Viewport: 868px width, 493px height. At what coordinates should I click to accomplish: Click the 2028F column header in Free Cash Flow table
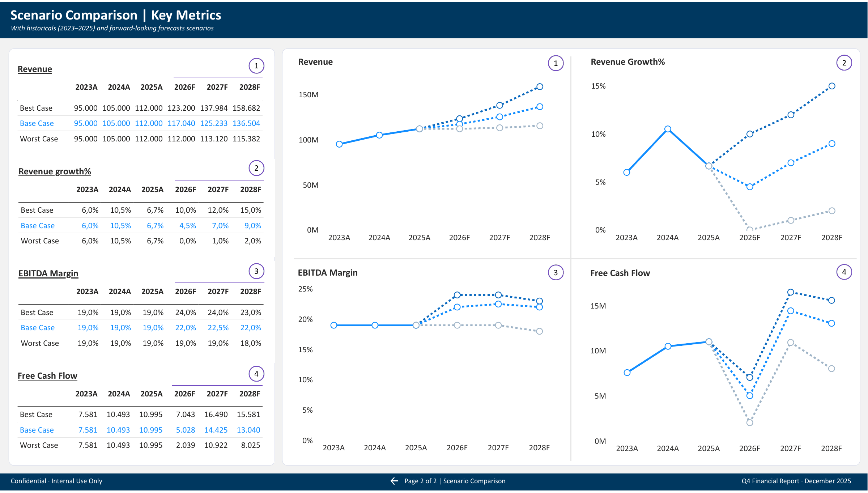(x=250, y=394)
